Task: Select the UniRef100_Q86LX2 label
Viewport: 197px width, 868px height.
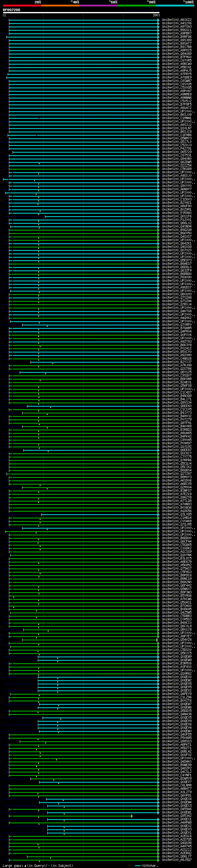Action: (177, 223)
